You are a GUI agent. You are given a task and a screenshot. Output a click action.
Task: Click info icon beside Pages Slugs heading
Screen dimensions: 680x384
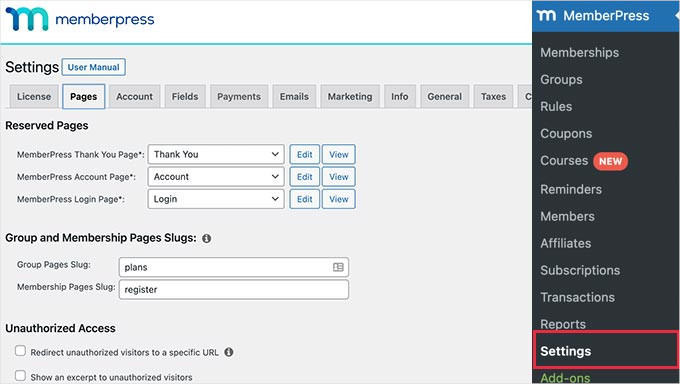point(206,238)
